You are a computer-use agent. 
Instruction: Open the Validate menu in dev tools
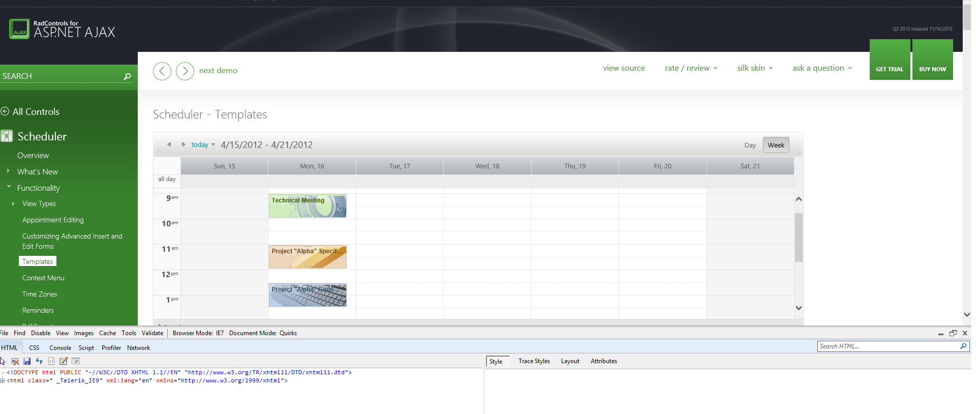152,333
